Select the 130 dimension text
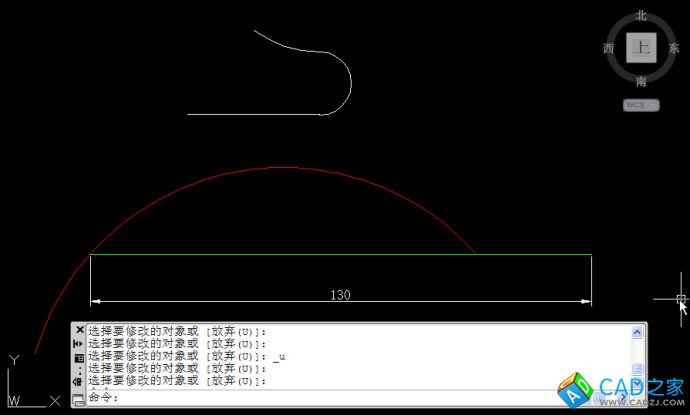 [x=340, y=295]
